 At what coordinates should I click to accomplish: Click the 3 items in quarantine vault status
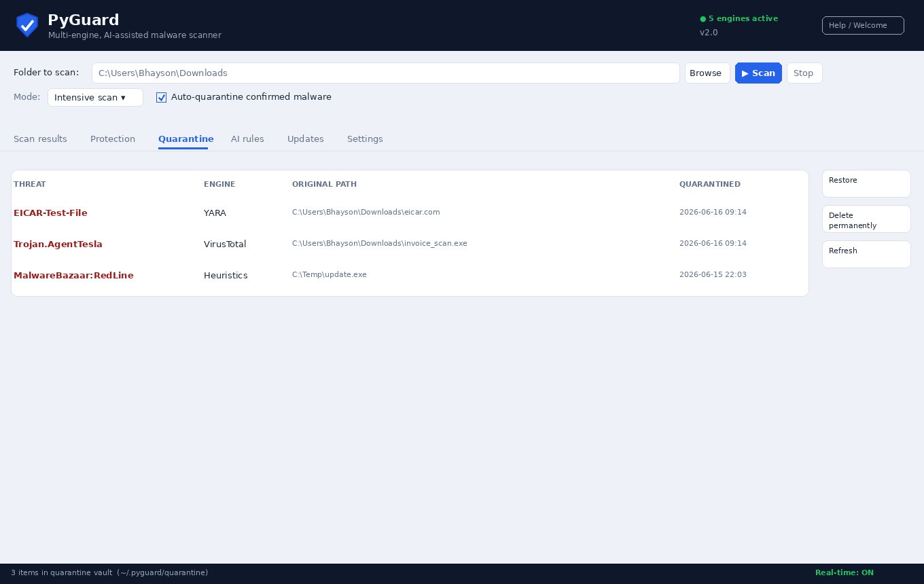coord(109,572)
